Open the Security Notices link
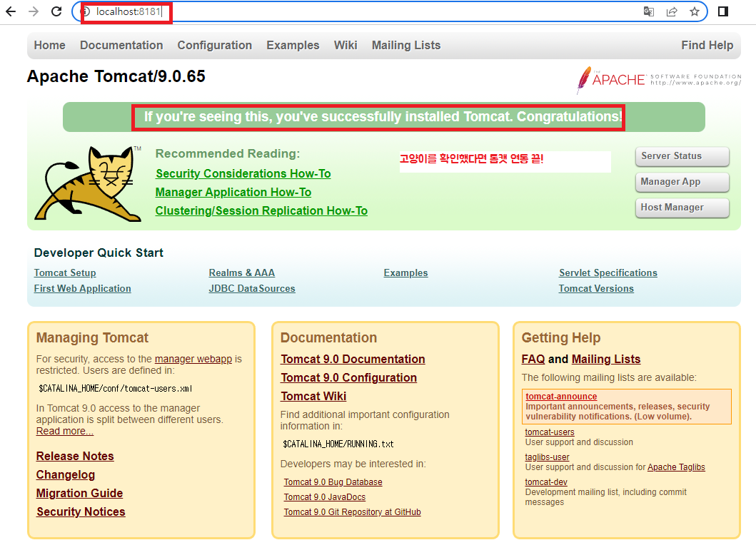Viewport: 756px width, 540px height. [81, 512]
